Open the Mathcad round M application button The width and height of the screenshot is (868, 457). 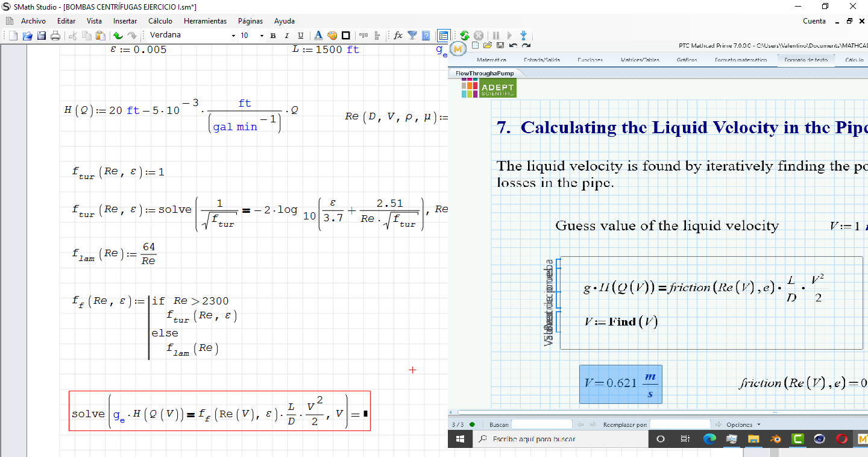(x=459, y=49)
